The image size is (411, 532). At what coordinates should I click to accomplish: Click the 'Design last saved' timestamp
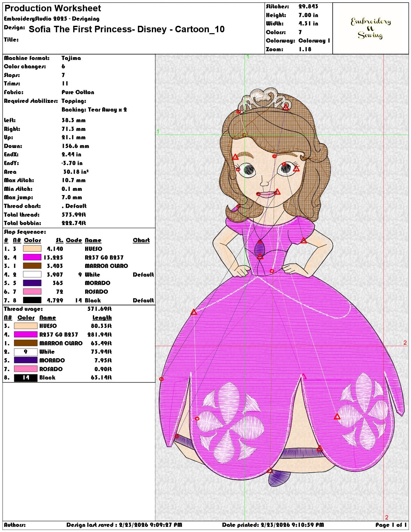point(124,525)
